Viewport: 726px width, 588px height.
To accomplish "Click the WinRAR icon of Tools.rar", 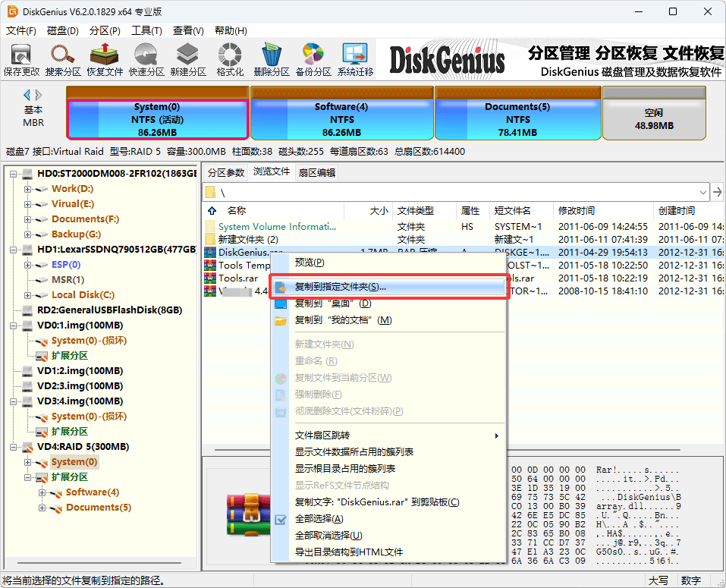I will pyautogui.click(x=210, y=278).
